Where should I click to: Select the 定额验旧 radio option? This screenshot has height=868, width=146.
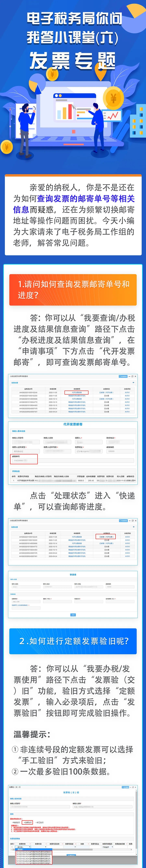tap(28, 822)
